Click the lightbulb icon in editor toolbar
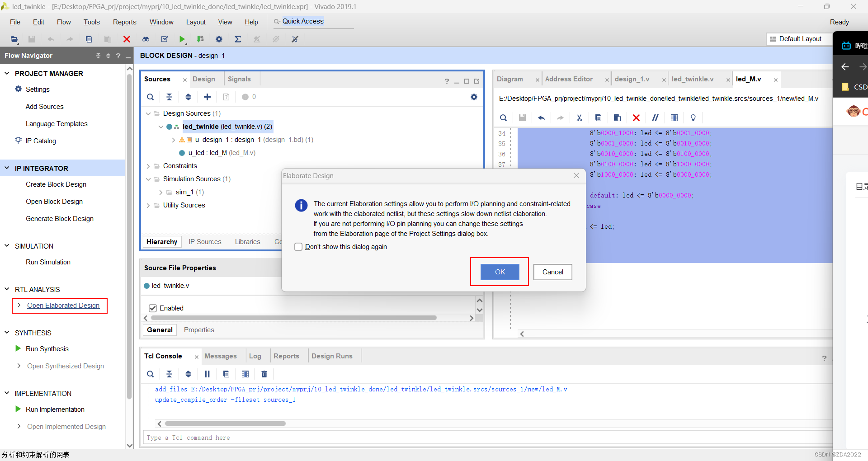 point(693,118)
